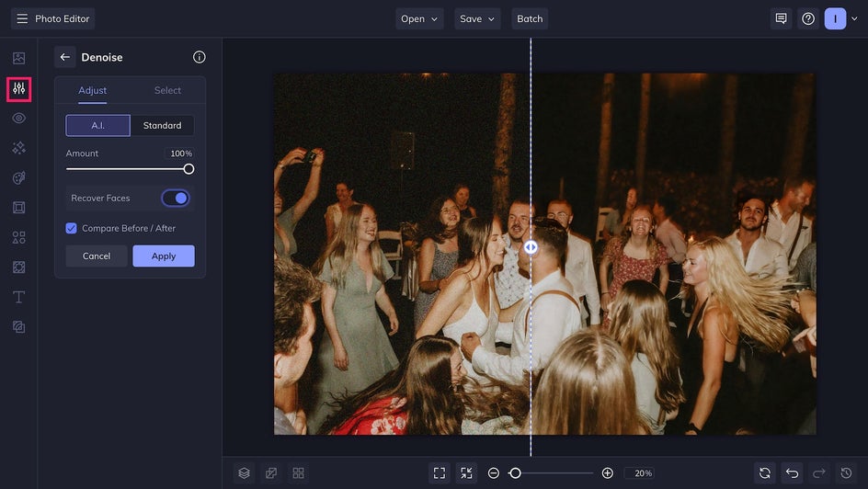Click the Photo Editor title text
The width and height of the screenshot is (868, 489).
(62, 18)
